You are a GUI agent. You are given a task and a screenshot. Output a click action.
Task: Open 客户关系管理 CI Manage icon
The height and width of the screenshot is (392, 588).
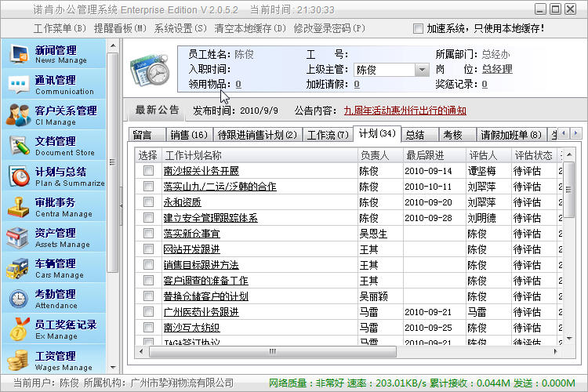pos(19,115)
